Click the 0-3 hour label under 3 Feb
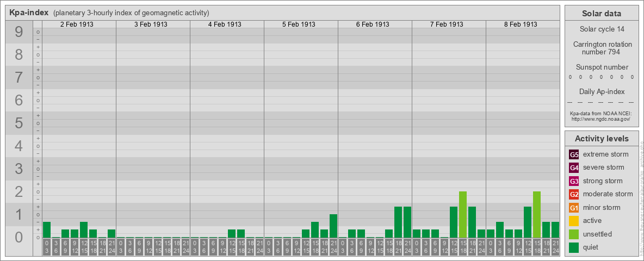The width and height of the screenshot is (644, 261). 121,247
